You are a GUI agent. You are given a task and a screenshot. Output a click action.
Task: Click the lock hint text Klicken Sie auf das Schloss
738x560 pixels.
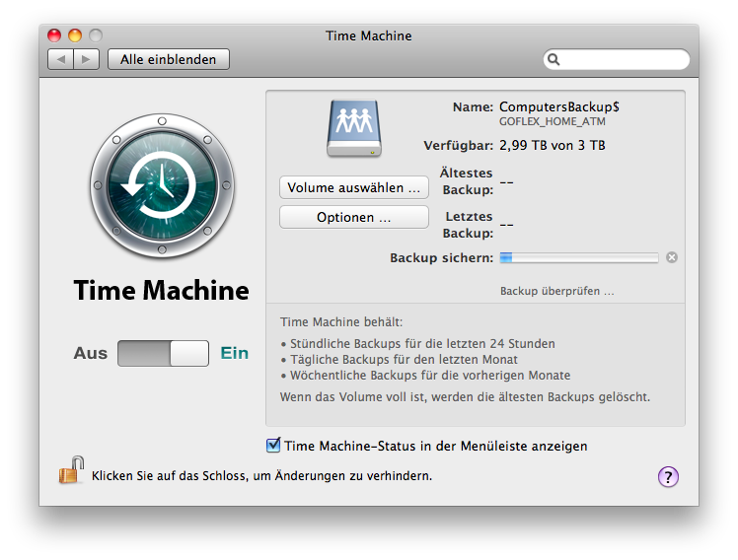[x=261, y=476]
